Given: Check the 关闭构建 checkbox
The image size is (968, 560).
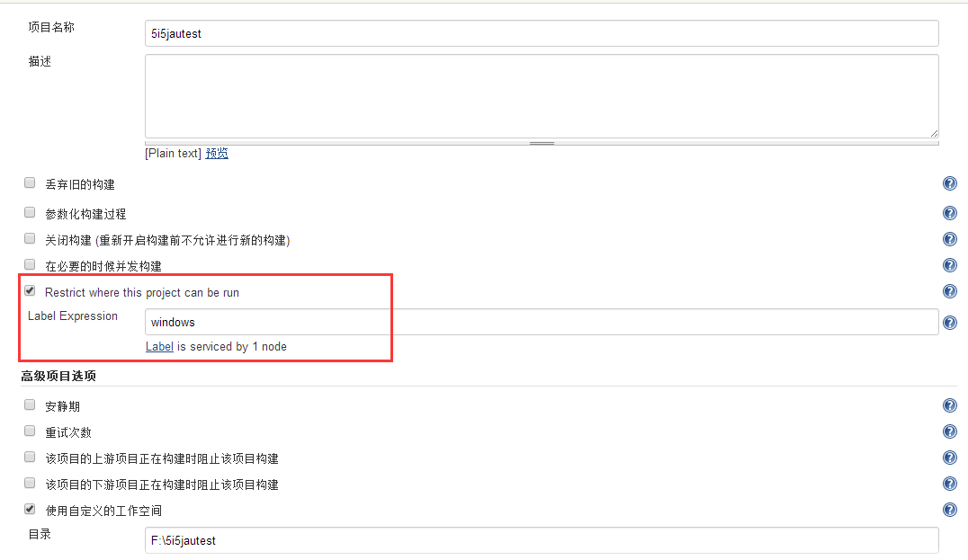Looking at the screenshot, I should tap(30, 238).
